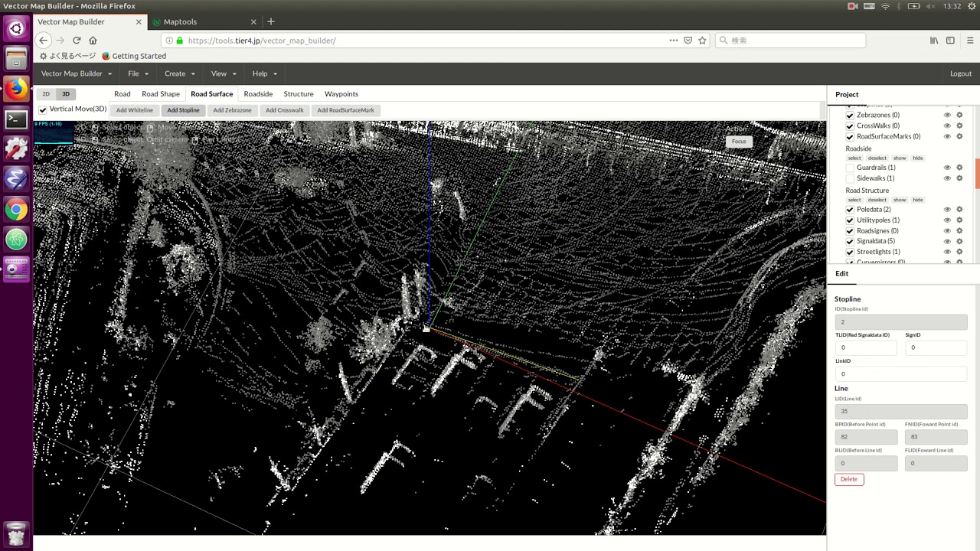Launch Chrome from Ubuntu dock
The image size is (980, 551).
pyautogui.click(x=16, y=209)
